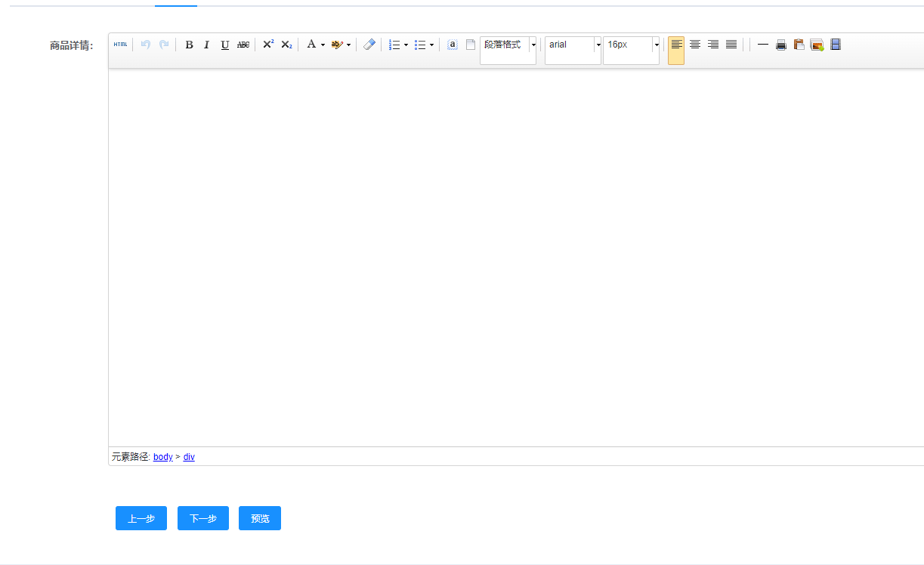Select the body element path link
The width and height of the screenshot is (924, 565).
[x=163, y=457]
